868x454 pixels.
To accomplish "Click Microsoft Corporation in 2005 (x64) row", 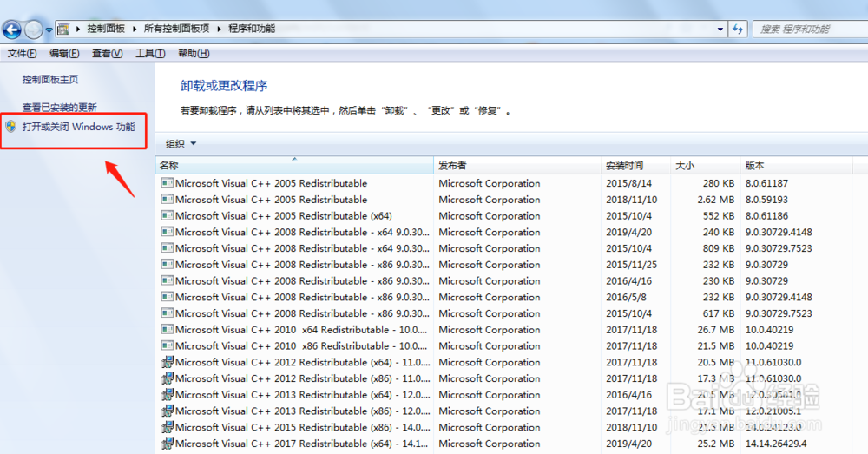I will [490, 216].
